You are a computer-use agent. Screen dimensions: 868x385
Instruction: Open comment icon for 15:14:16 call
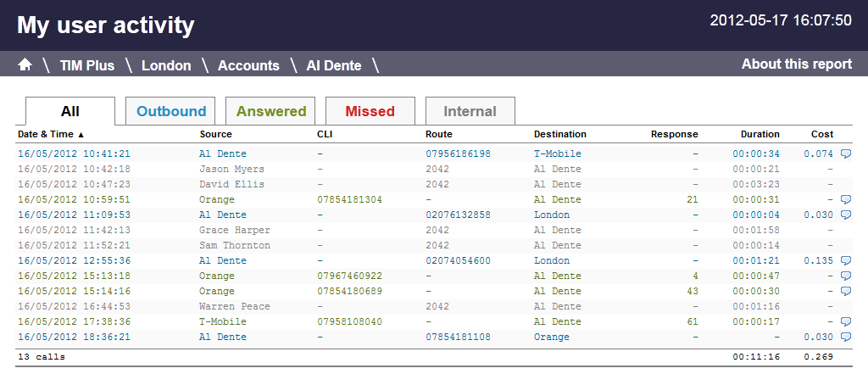pos(845,291)
